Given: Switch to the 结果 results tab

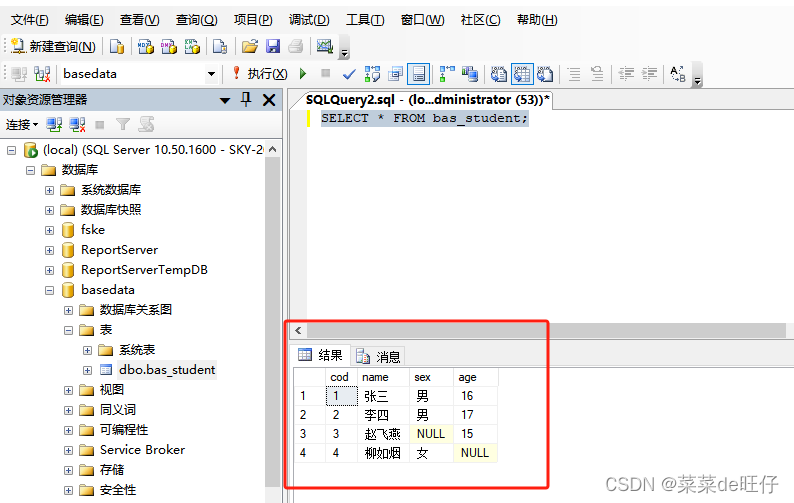Looking at the screenshot, I should pyautogui.click(x=321, y=355).
